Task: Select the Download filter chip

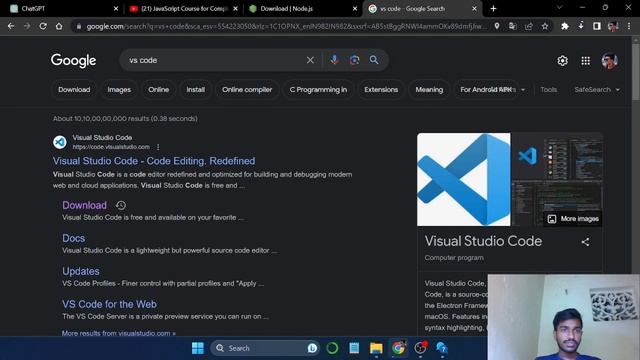Action: click(74, 90)
